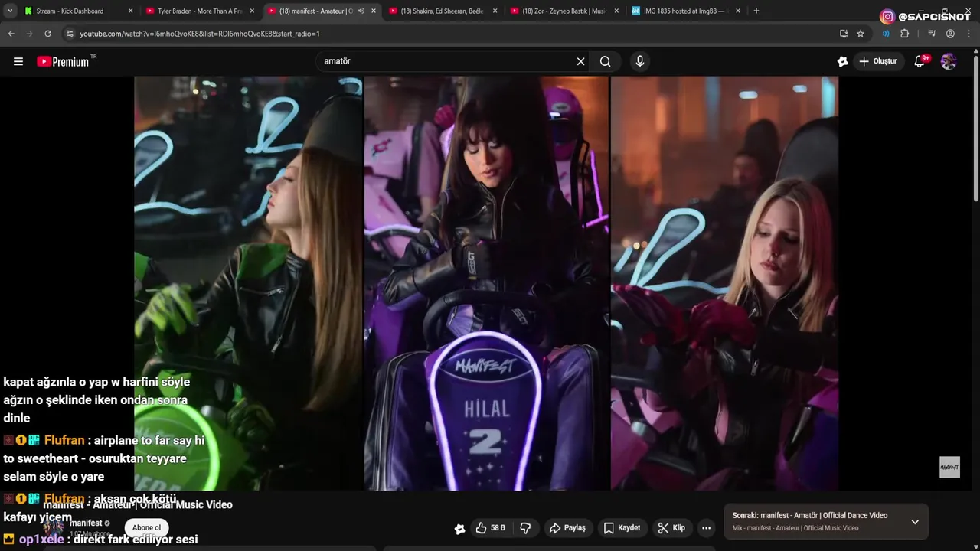Reload the YouTube page
Screen dimensions: 980x551
coord(47,34)
